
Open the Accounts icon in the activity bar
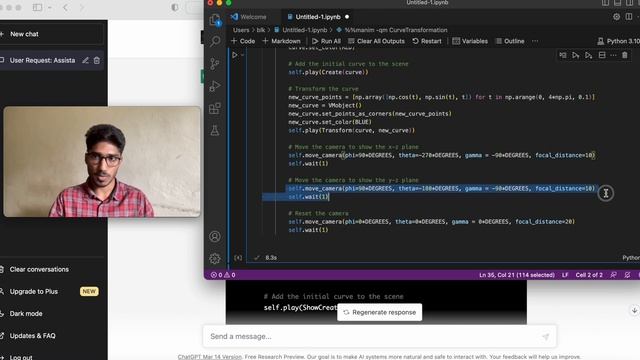(215, 236)
